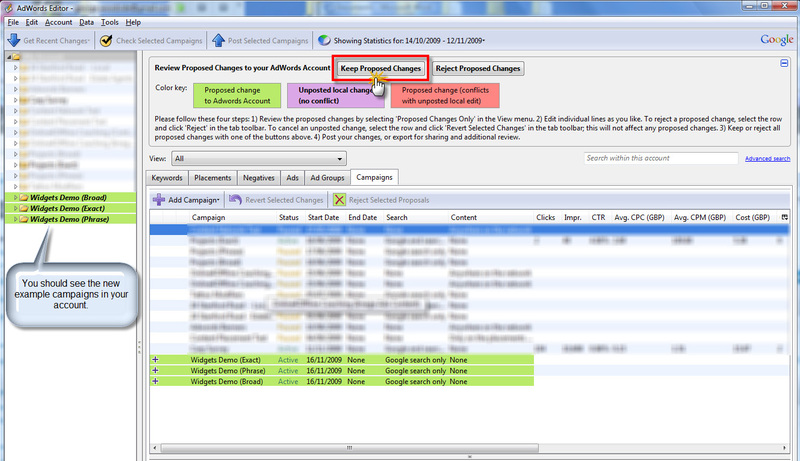The height and width of the screenshot is (461, 800).
Task: Click the plus marker on Widgets Demo (Phrase) row
Action: click(155, 371)
